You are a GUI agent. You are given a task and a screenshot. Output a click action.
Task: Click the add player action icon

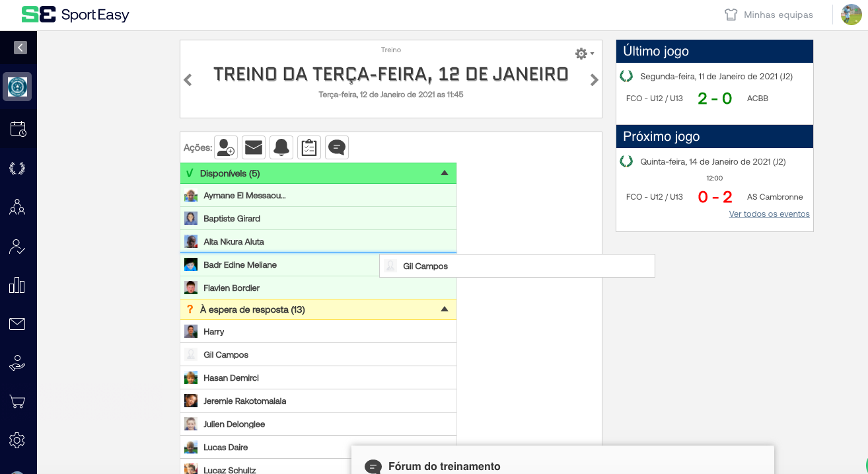pyautogui.click(x=226, y=147)
